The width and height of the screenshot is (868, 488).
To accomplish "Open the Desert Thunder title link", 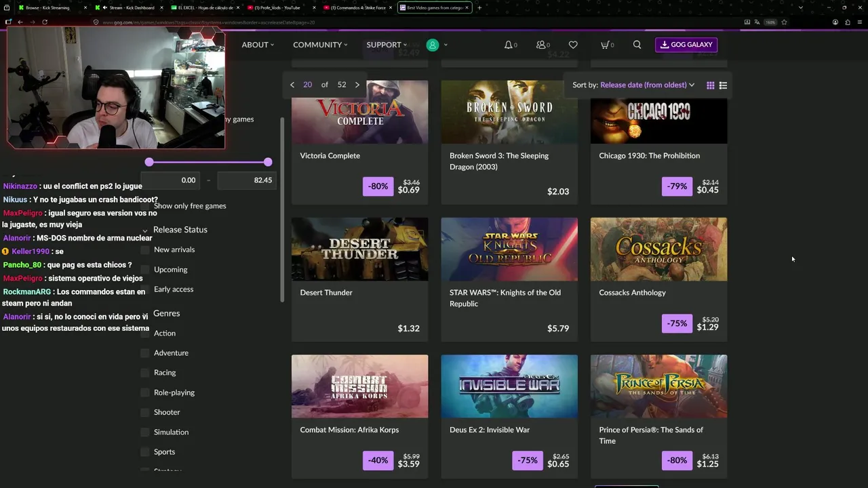I will pos(326,293).
